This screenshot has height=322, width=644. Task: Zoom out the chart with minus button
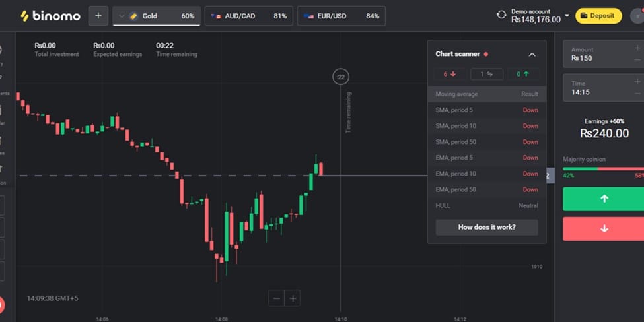(276, 298)
